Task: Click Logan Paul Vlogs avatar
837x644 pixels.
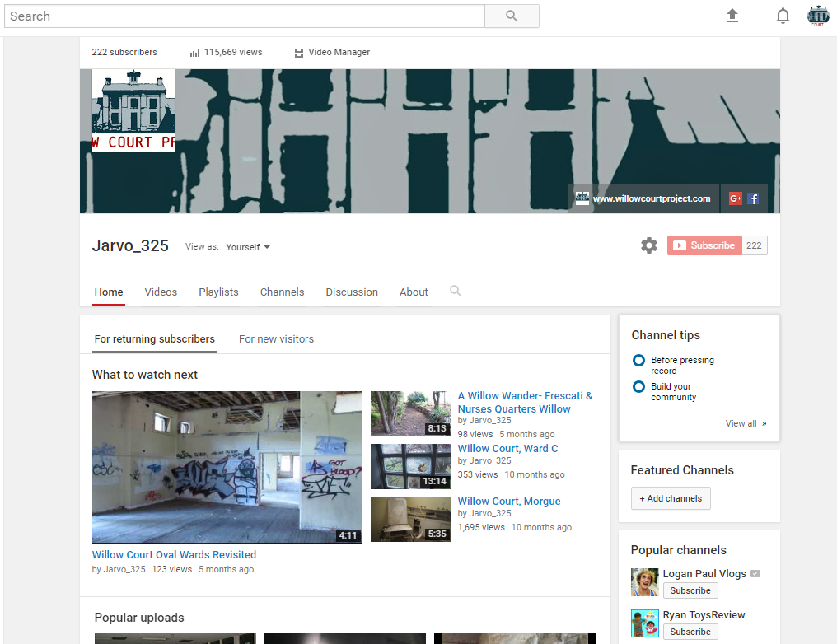Action: [x=645, y=582]
